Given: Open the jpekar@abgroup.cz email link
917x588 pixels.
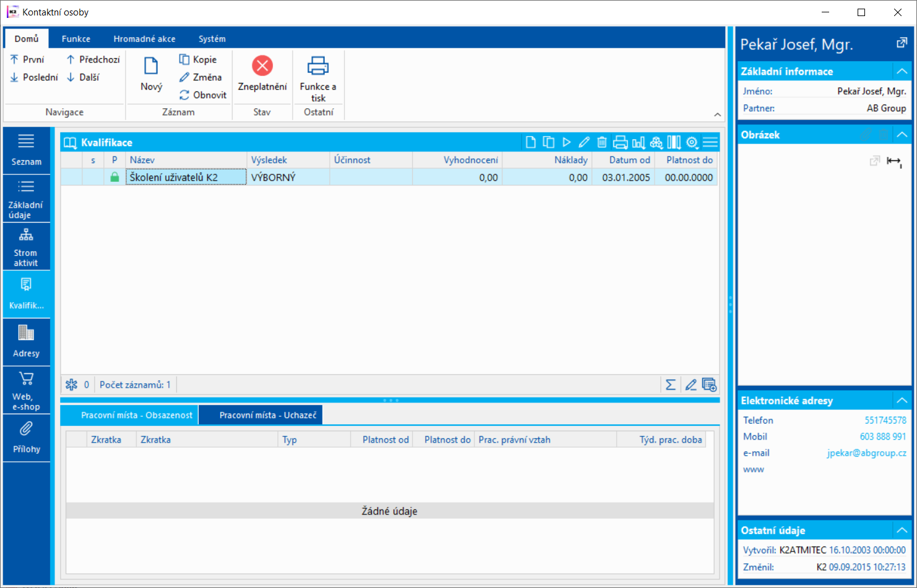Looking at the screenshot, I should click(x=866, y=453).
